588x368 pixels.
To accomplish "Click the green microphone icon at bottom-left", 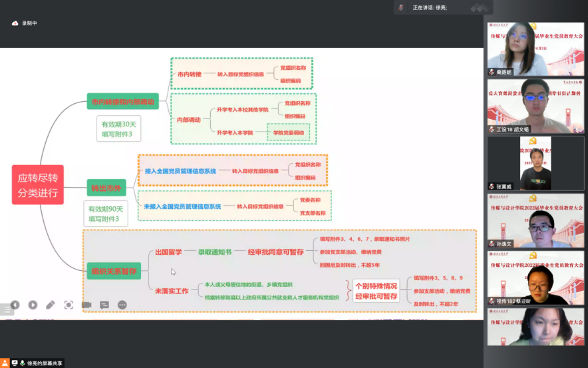I will pos(23,363).
